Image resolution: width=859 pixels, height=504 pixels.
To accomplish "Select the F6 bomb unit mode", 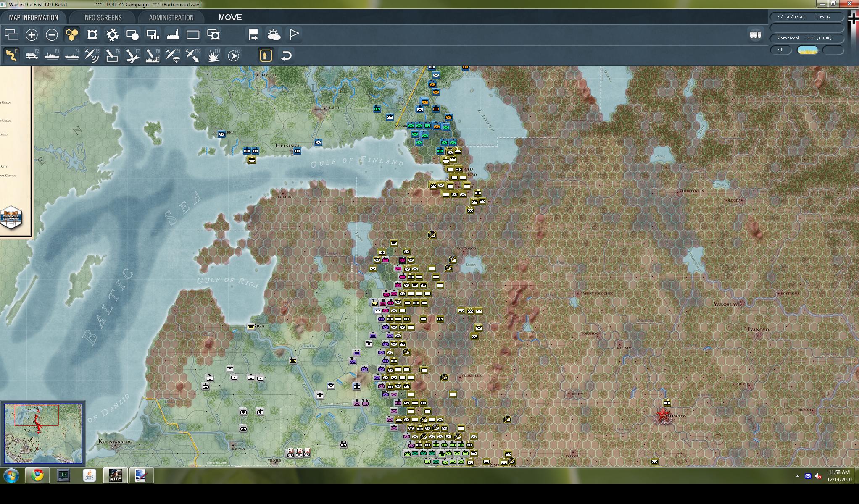I will pos(112,55).
